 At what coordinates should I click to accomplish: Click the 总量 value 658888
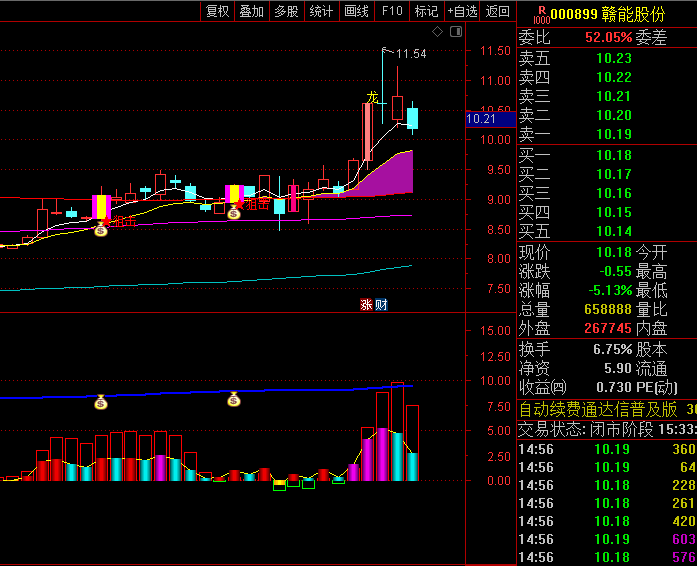608,309
